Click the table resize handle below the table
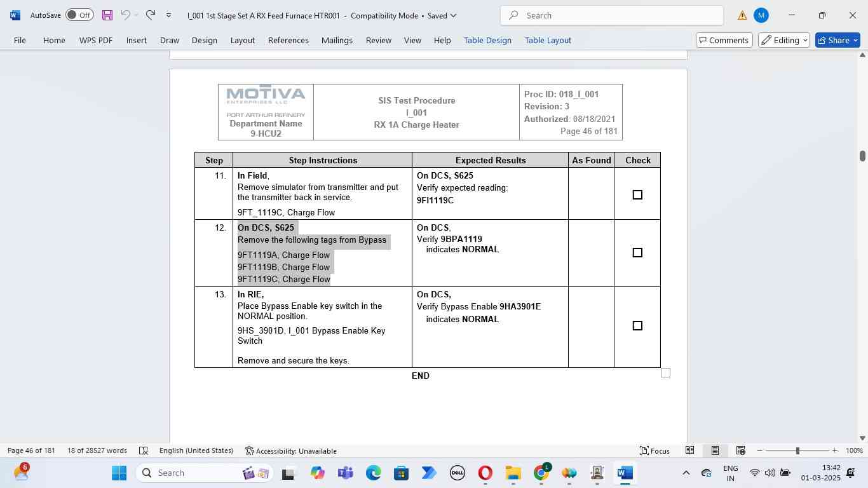Image resolution: width=868 pixels, height=488 pixels. pyautogui.click(x=665, y=373)
